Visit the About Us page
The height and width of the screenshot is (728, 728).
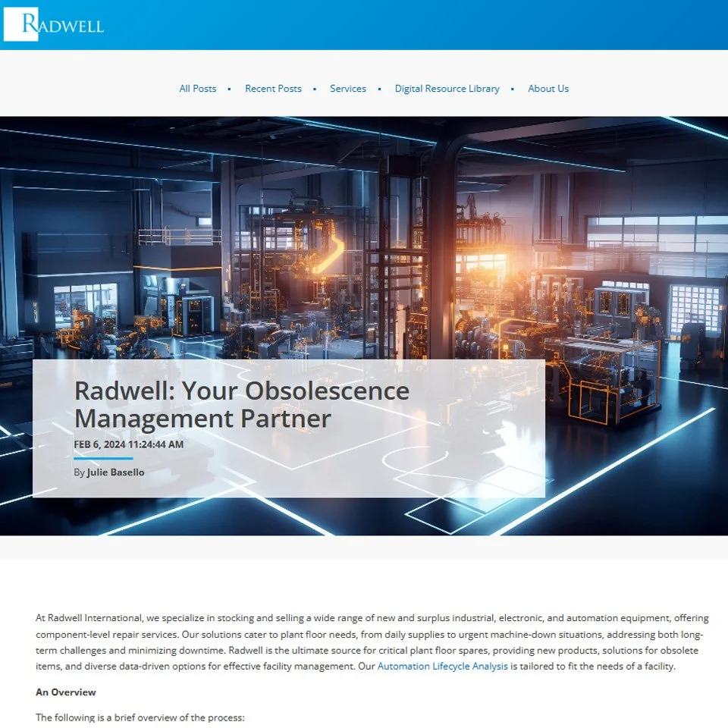[x=548, y=89]
